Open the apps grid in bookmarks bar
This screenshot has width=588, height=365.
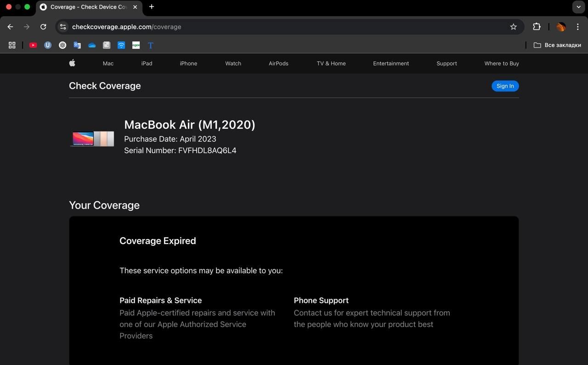[12, 45]
